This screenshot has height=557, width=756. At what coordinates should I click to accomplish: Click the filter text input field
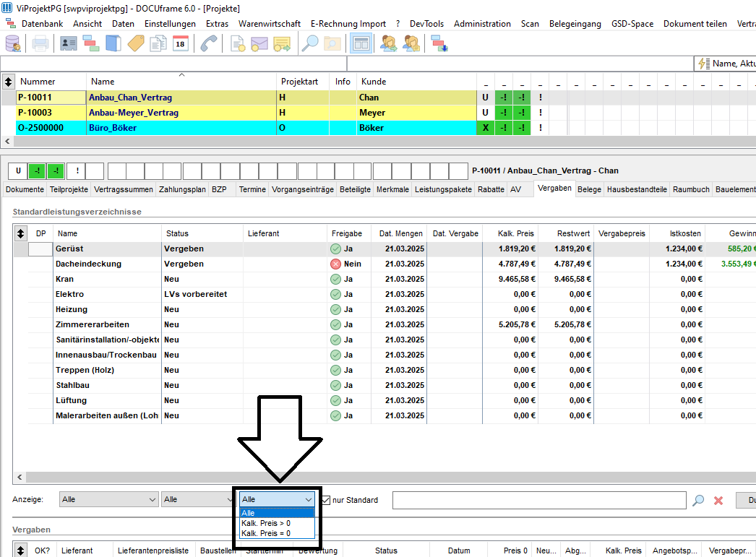pyautogui.click(x=539, y=500)
